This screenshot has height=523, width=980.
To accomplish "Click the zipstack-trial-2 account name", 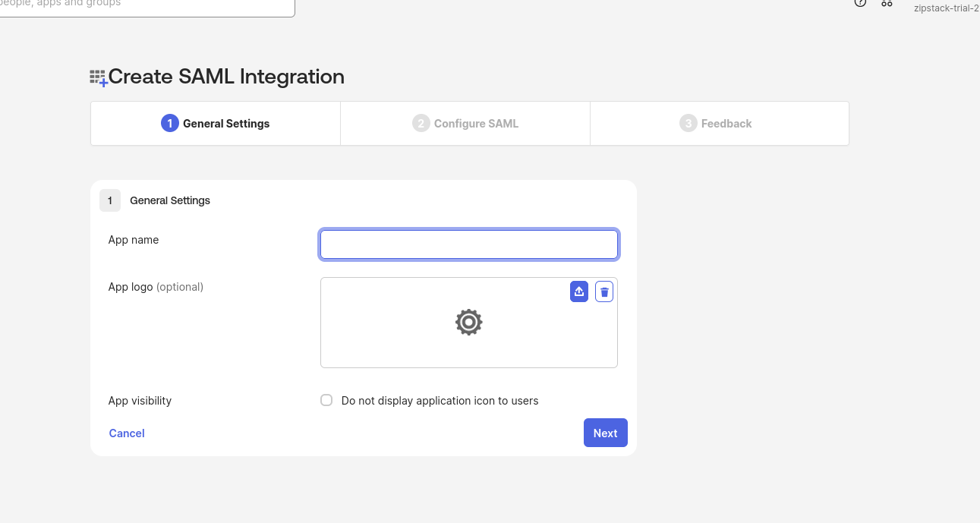I will tap(945, 8).
